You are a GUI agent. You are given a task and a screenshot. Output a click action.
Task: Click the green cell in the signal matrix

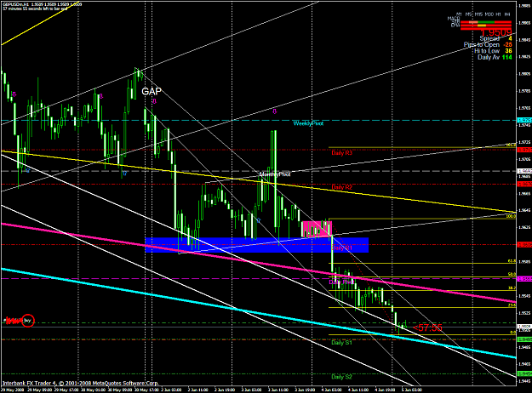point(486,22)
